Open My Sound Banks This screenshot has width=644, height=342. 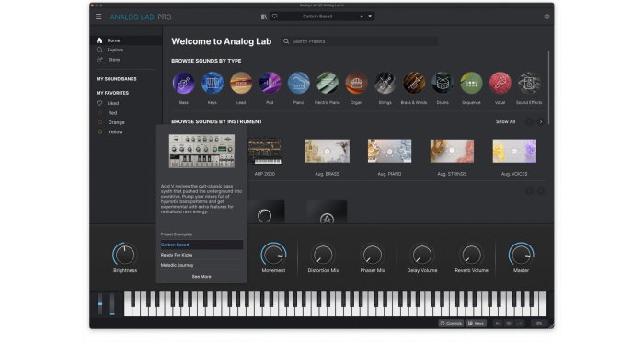(116, 79)
